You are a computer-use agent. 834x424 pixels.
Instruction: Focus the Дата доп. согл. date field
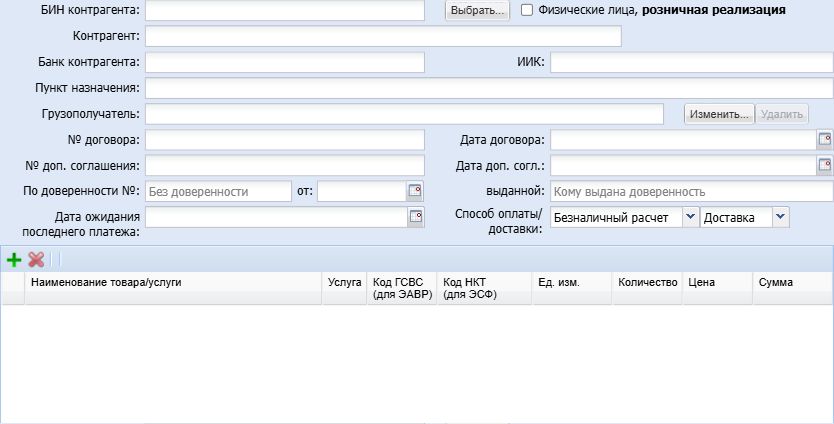click(683, 165)
